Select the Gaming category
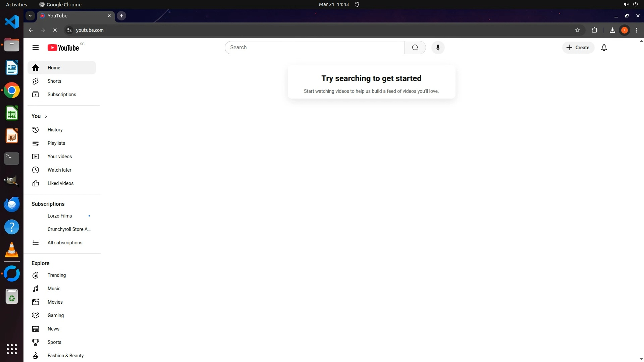The width and height of the screenshot is (644, 362). (x=55, y=315)
